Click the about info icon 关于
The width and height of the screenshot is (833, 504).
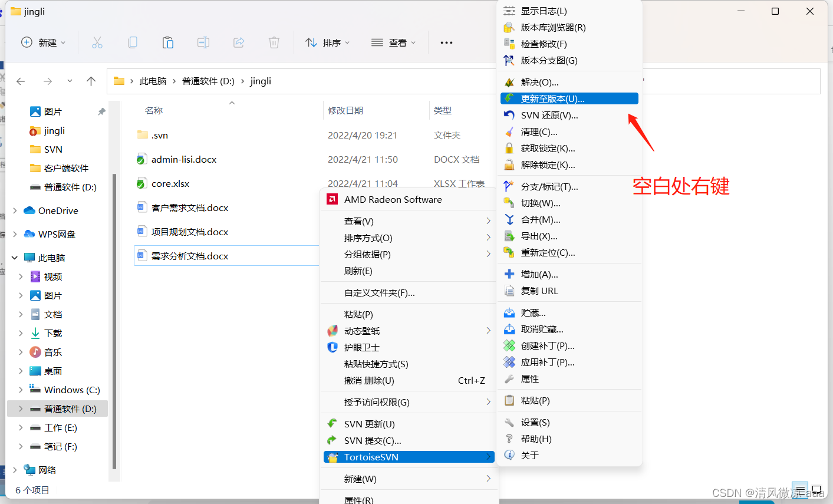click(x=509, y=456)
